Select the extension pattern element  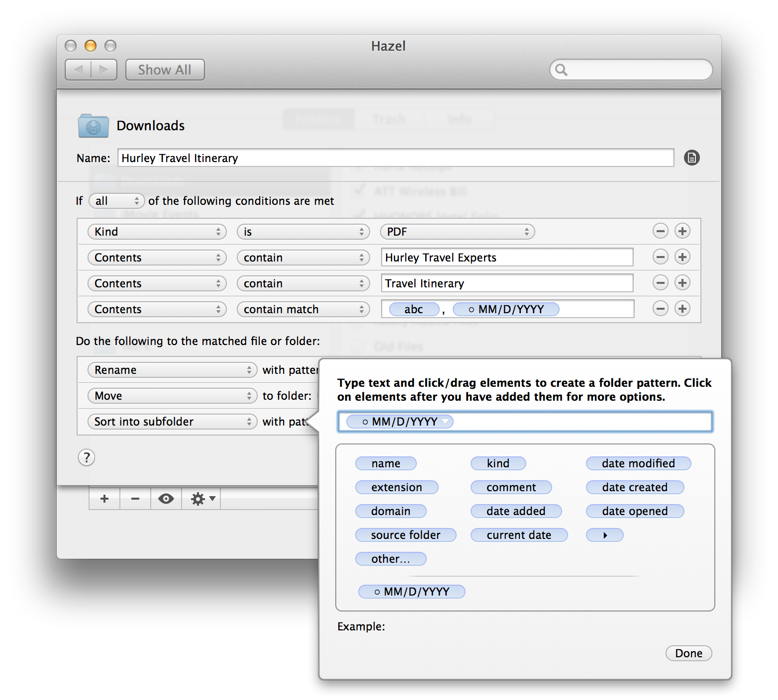(x=397, y=487)
